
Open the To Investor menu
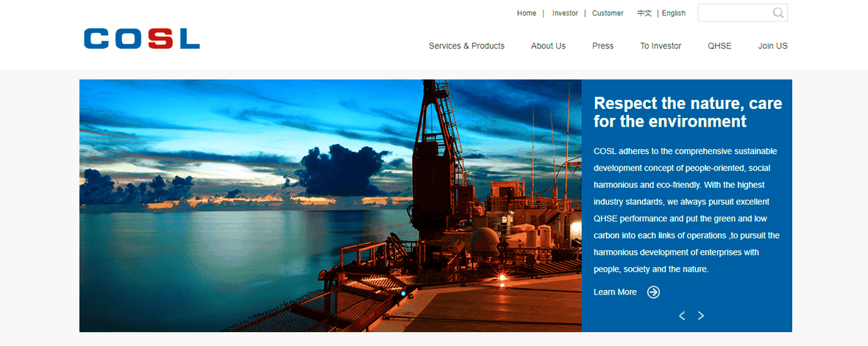point(661,46)
